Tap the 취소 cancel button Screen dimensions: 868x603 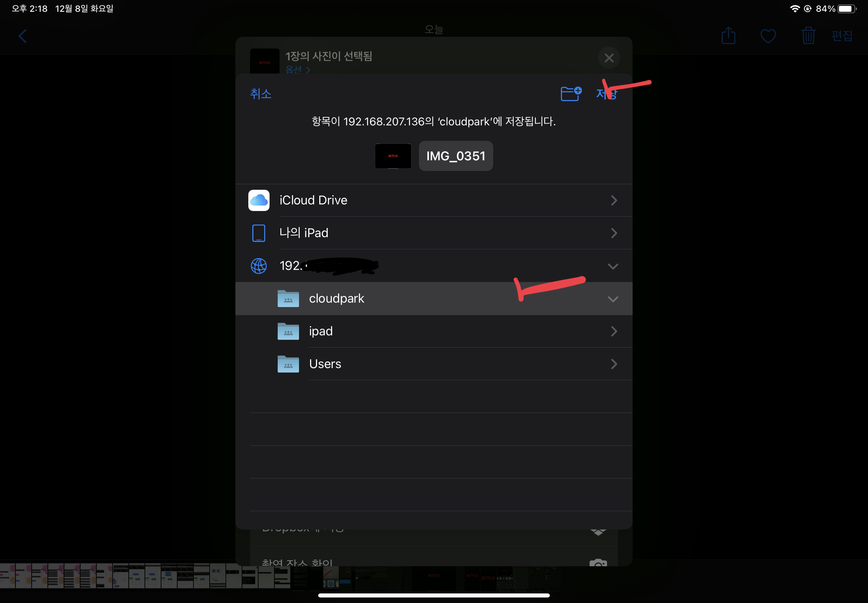coord(260,94)
